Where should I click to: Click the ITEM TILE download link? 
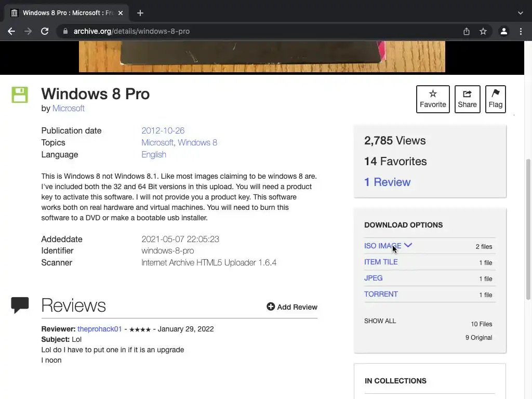coord(381,262)
